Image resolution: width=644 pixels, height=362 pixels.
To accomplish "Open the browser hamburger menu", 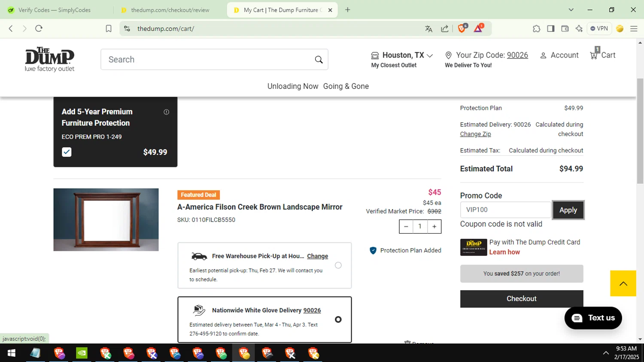I will click(634, 28).
